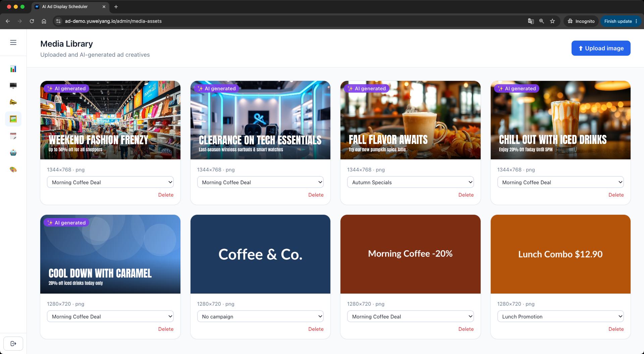Delete the Clearance on Tech Essentials image
Viewport: 644px width, 354px height.
click(x=316, y=195)
